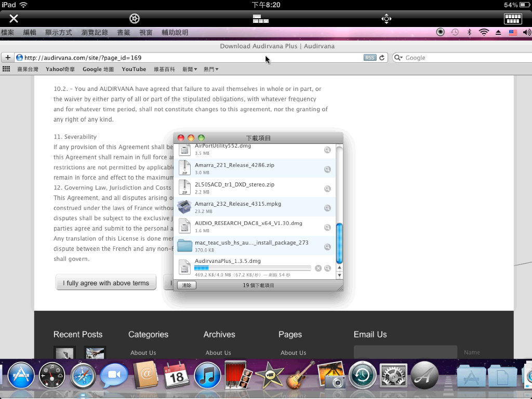
Task: Expand the 熱門 bookmarks dropdown
Action: pos(211,69)
